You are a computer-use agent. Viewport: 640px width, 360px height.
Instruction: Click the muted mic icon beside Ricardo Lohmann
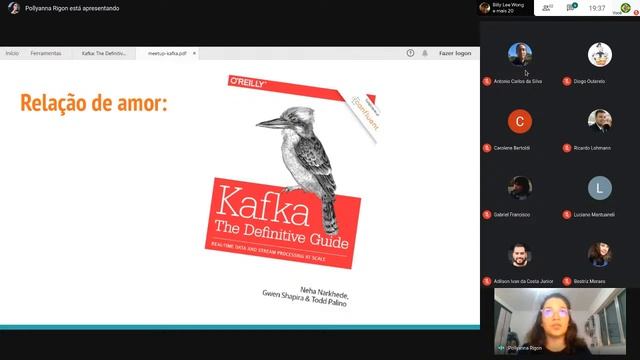[567, 148]
